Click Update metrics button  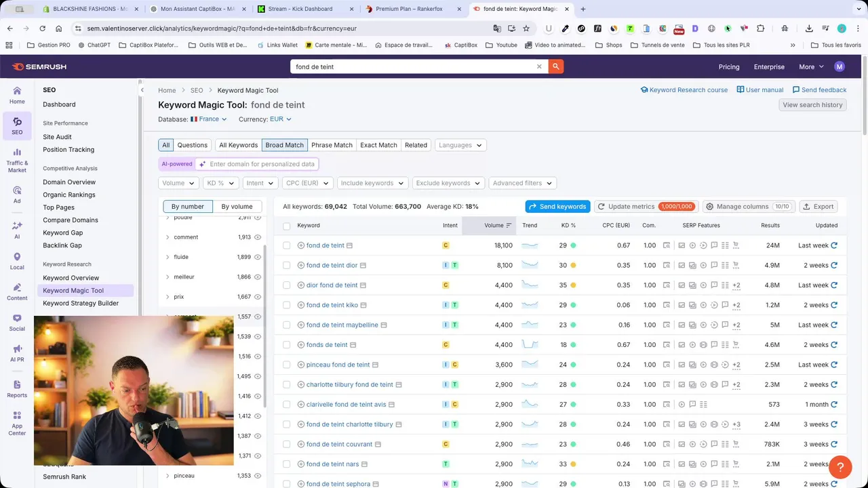click(645, 207)
